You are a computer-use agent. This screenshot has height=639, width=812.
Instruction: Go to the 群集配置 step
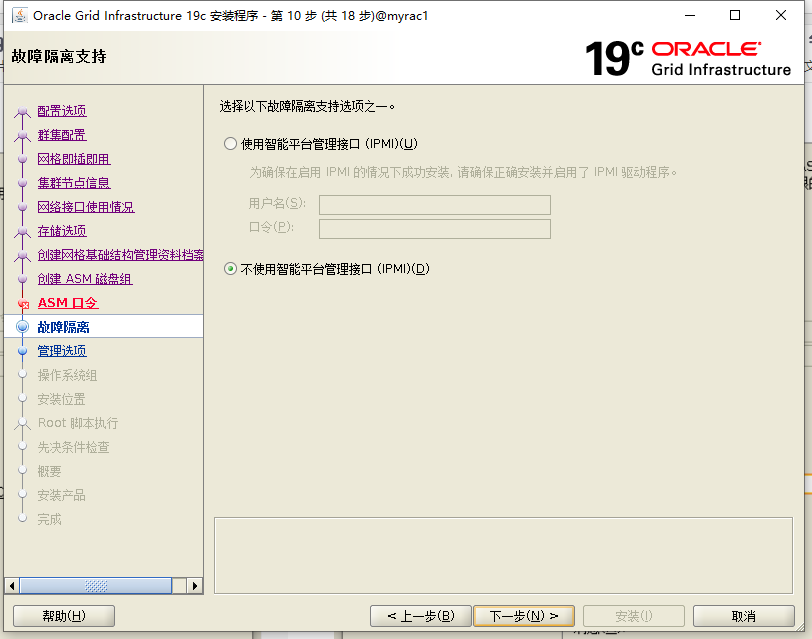click(x=62, y=135)
